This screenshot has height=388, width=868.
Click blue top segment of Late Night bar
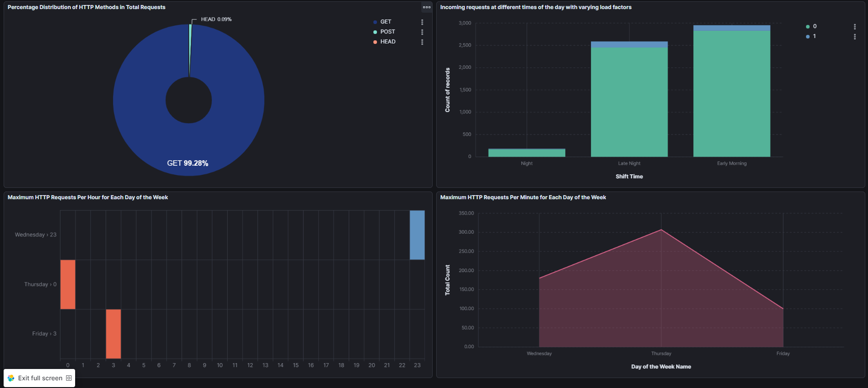pos(629,44)
